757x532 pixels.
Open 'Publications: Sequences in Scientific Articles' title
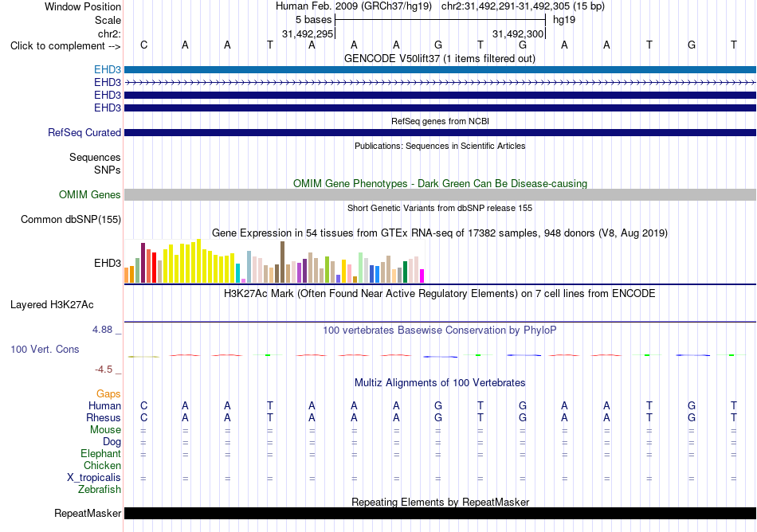[440, 147]
